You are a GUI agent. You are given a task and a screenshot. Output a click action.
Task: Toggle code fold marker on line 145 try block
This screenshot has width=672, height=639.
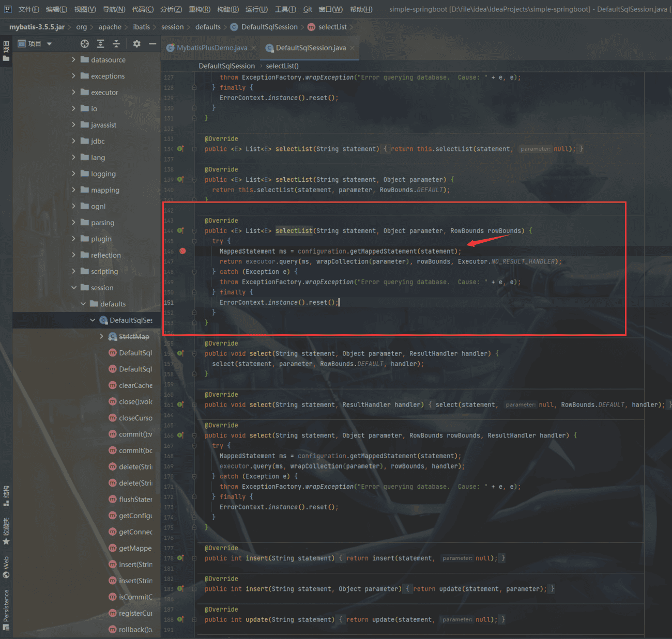194,241
